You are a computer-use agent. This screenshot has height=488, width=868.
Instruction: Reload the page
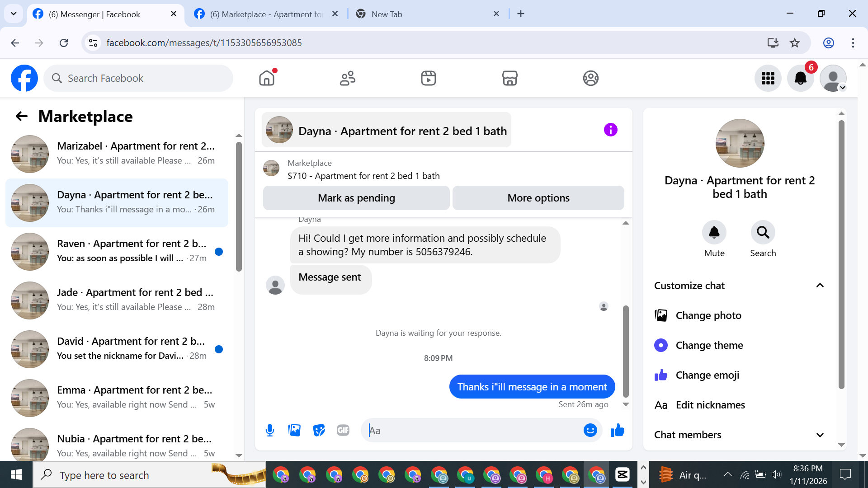click(64, 43)
